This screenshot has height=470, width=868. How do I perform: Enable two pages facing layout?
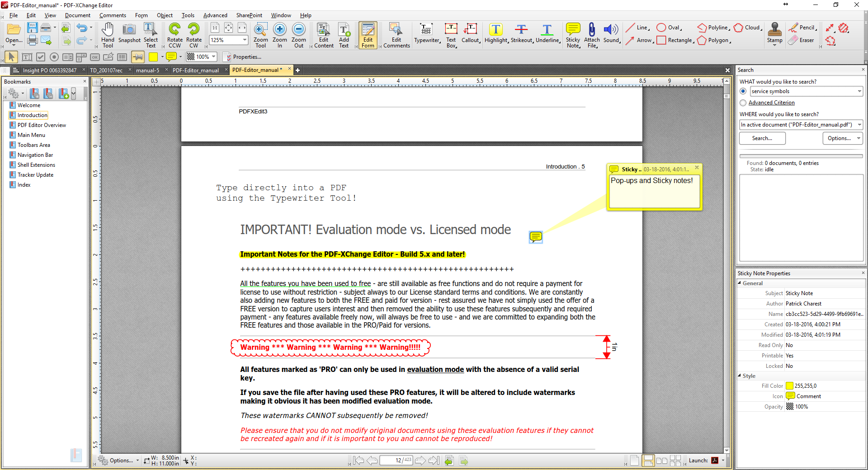(661, 461)
